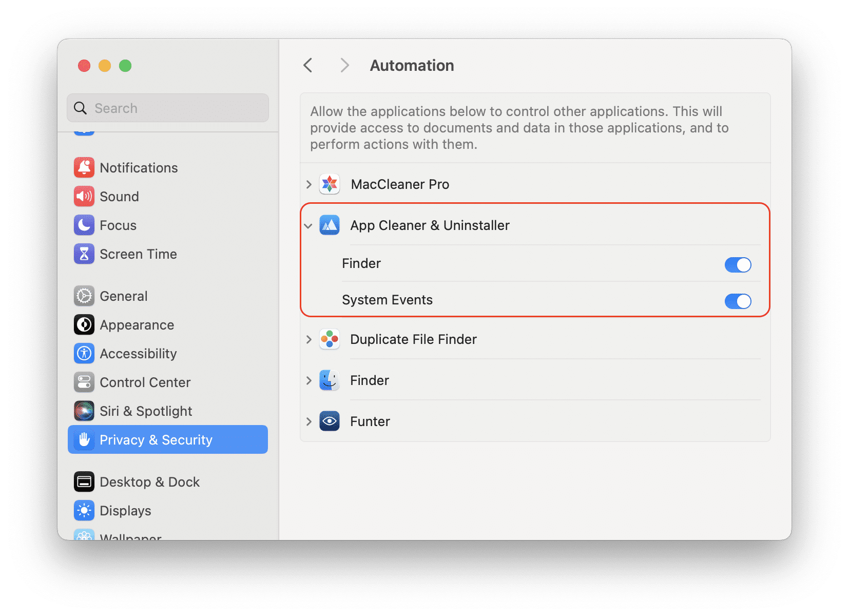This screenshot has height=616, width=849.
Task: Click the MacCleaner Pro app icon
Action: [329, 184]
